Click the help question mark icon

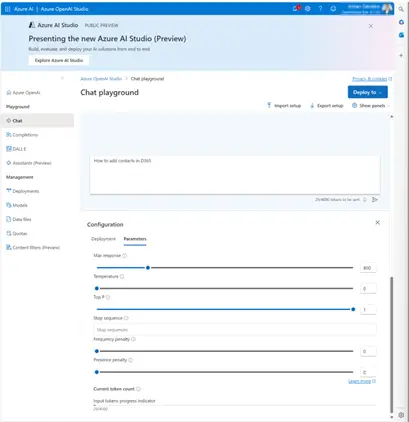[x=320, y=9]
